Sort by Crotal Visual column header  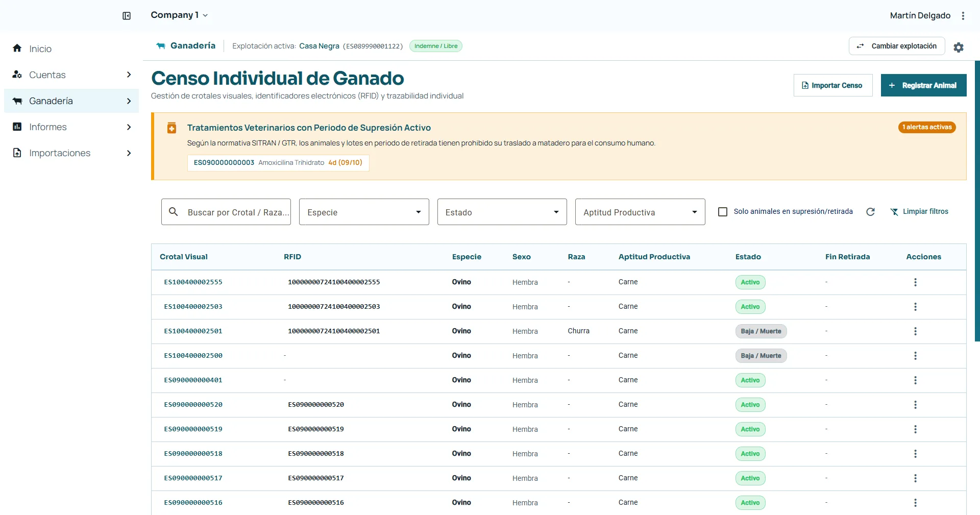(x=184, y=257)
